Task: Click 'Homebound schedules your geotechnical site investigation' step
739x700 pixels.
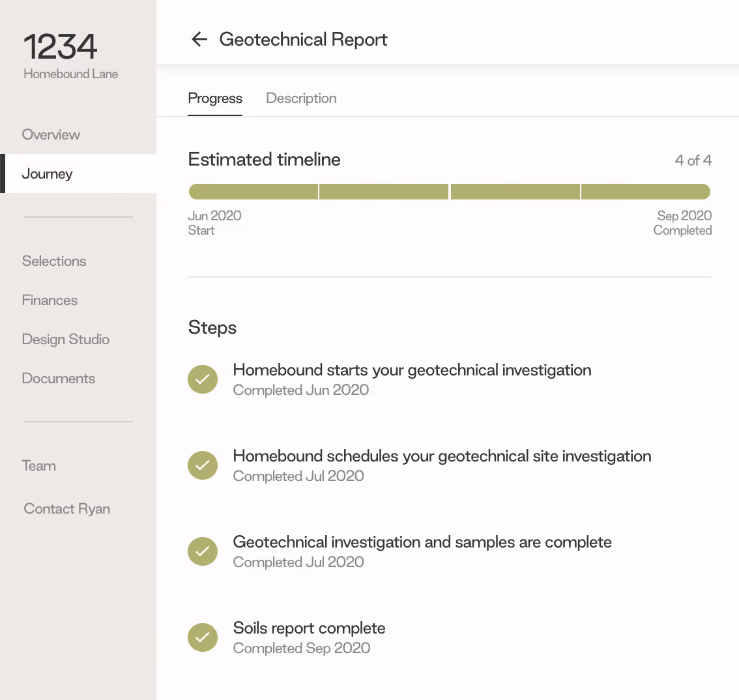Action: pos(442,456)
